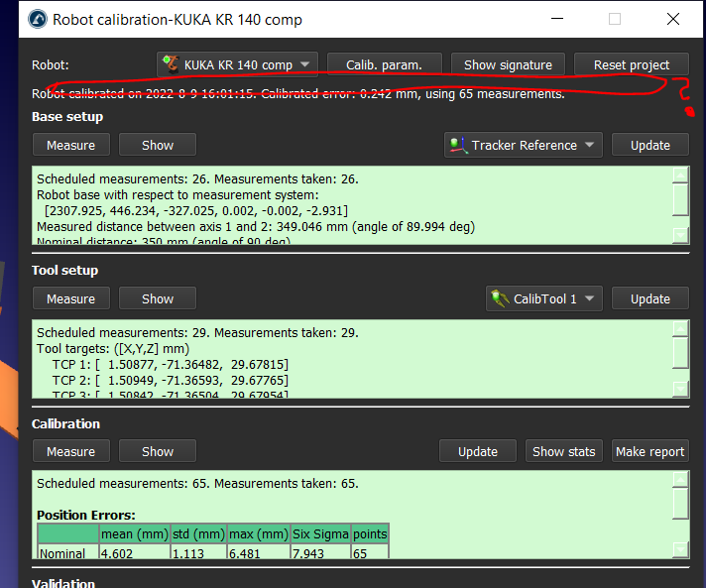This screenshot has width=706, height=588.
Task: Open Calib. param. settings
Action: tap(384, 65)
